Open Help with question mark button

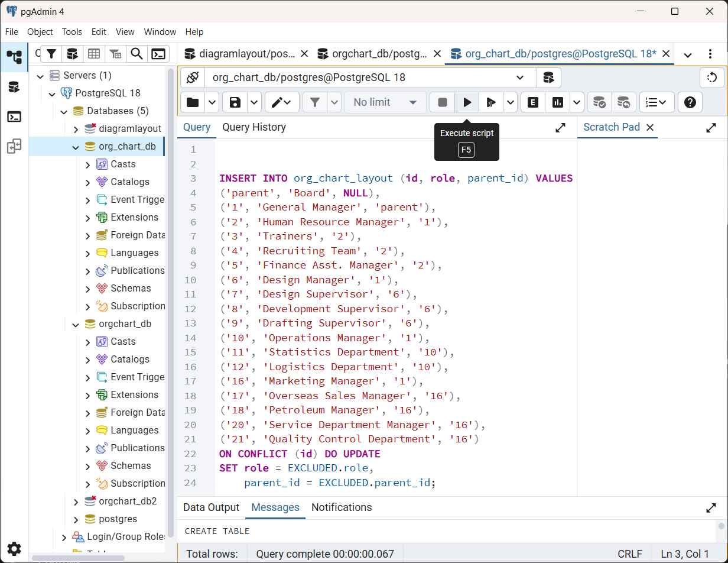pos(690,102)
